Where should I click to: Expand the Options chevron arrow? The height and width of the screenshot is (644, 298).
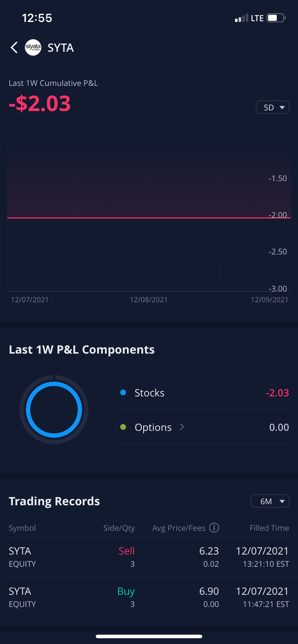(x=182, y=427)
